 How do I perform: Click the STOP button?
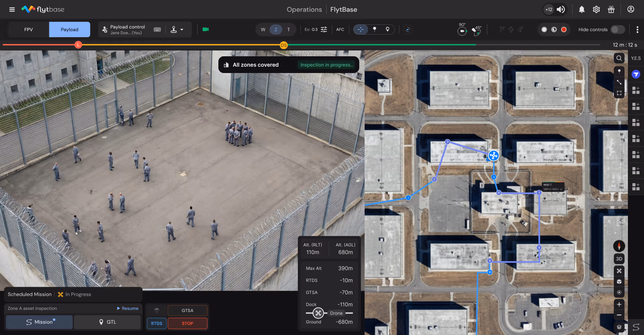[x=187, y=323]
